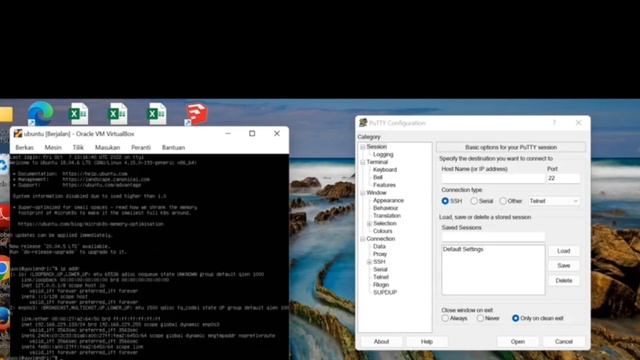640x360 pixels.
Task: Open the Peranti menu in VirtualBox
Action: 141,147
